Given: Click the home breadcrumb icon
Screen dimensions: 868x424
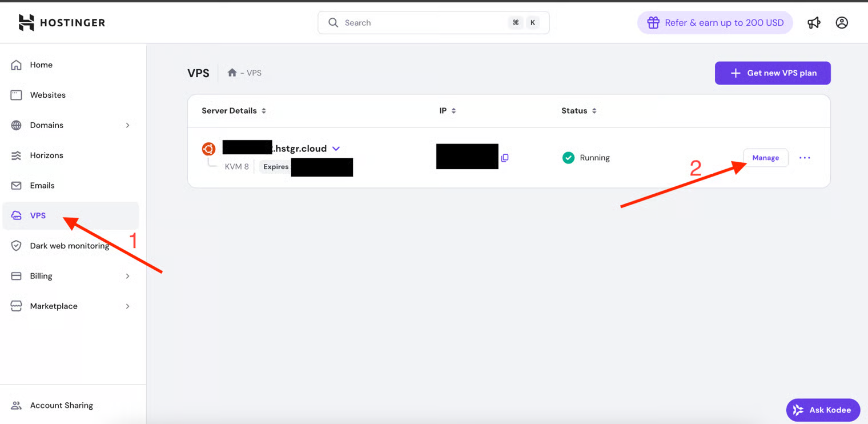Looking at the screenshot, I should click(x=232, y=73).
